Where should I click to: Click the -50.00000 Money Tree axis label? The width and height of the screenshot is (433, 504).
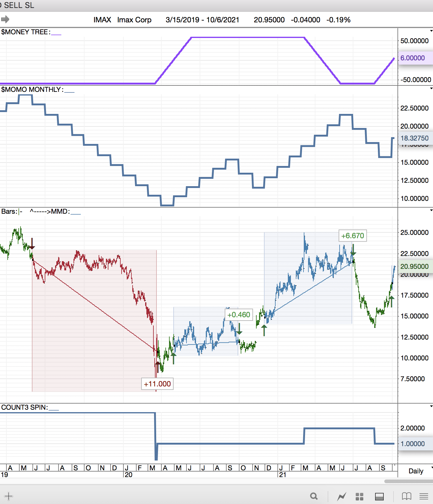(416, 80)
